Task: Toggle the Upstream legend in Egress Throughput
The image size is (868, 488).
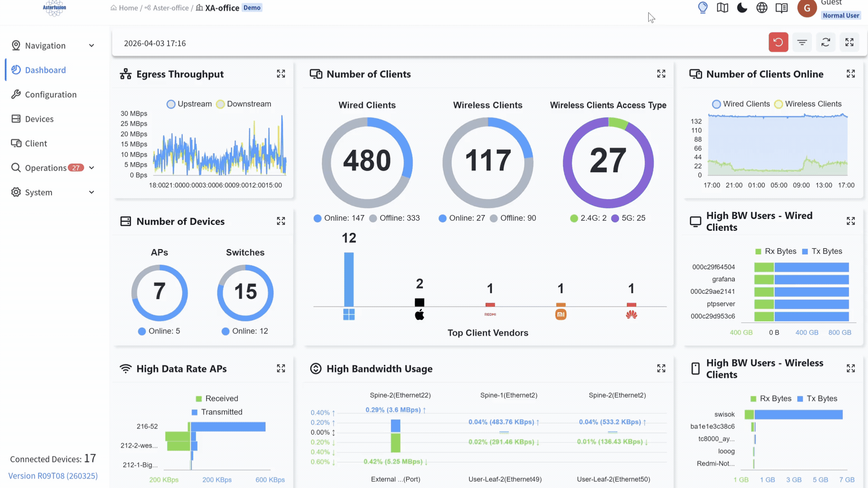Action: click(189, 104)
